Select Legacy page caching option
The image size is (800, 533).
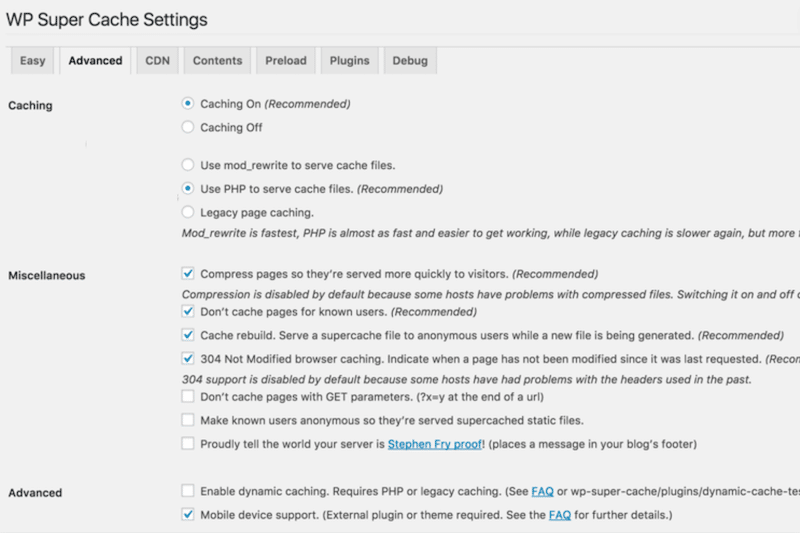tap(188, 212)
